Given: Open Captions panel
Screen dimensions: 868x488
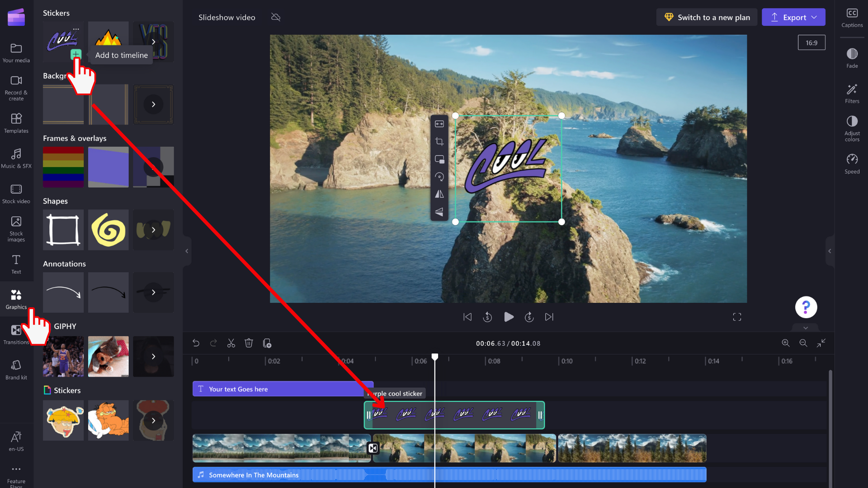Looking at the screenshot, I should [852, 18].
